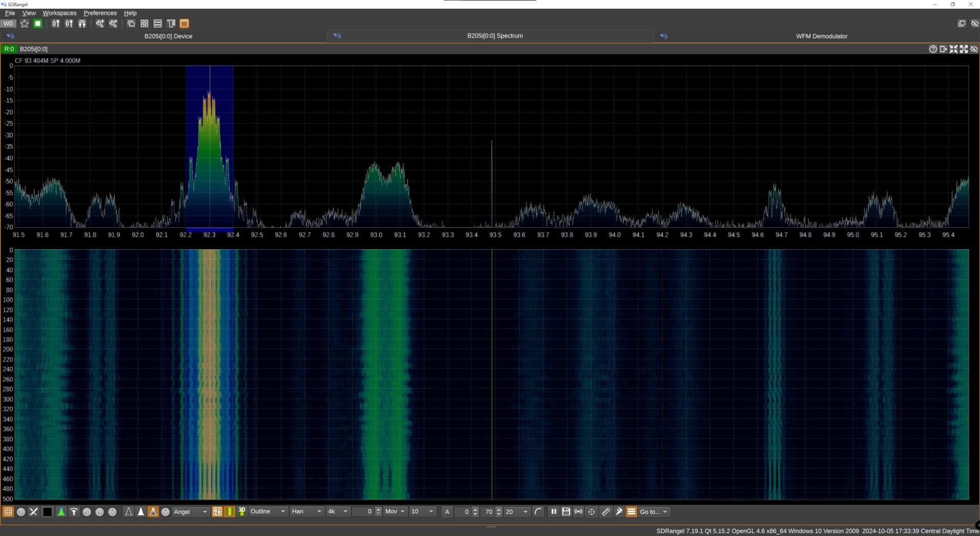Toggle tabbed sub-windows mode (orange icon)
Viewport: 980px width, 536px height.
pyautogui.click(x=185, y=24)
